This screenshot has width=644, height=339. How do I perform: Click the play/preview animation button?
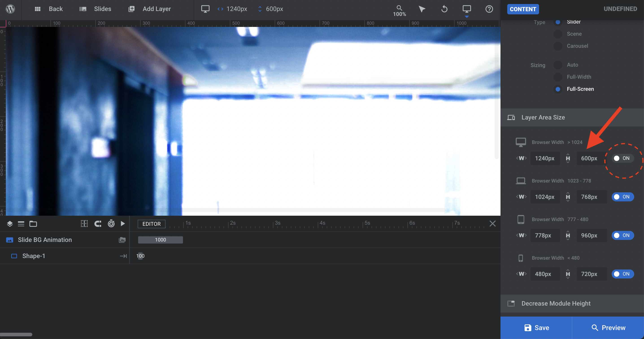[x=122, y=224]
